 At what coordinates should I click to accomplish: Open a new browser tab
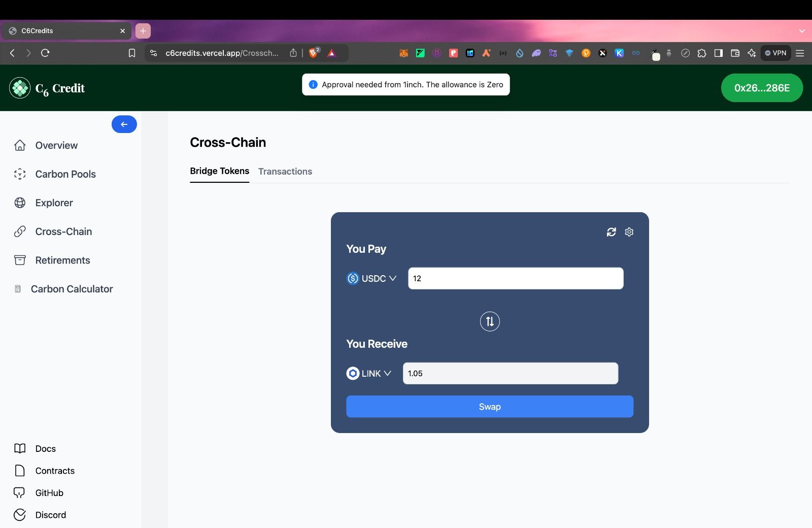143,31
